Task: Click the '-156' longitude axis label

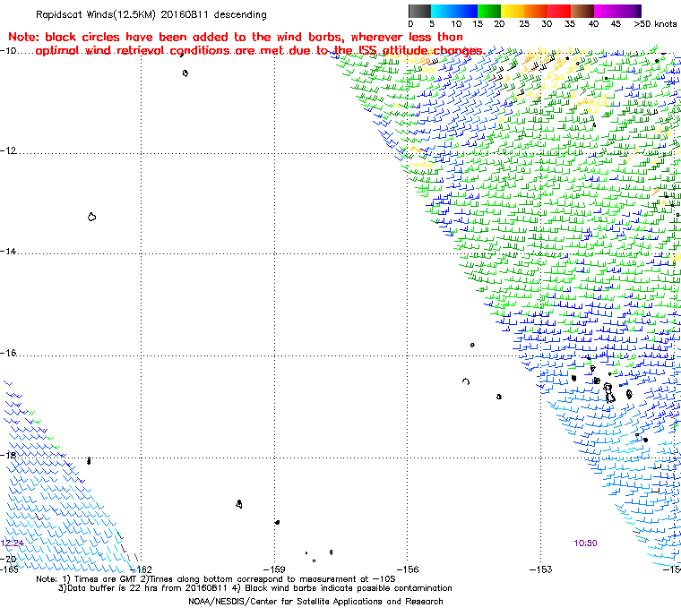Action: 408,569
